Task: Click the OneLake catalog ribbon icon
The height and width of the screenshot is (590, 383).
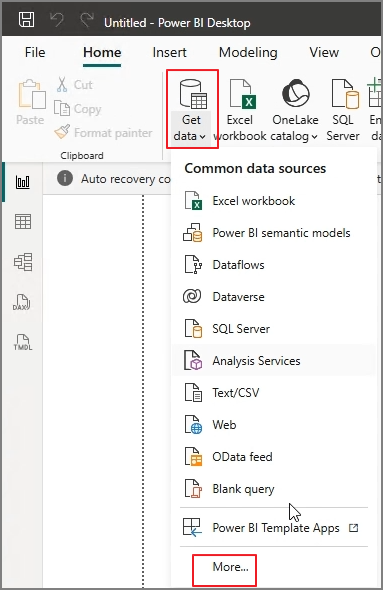Action: [296, 93]
